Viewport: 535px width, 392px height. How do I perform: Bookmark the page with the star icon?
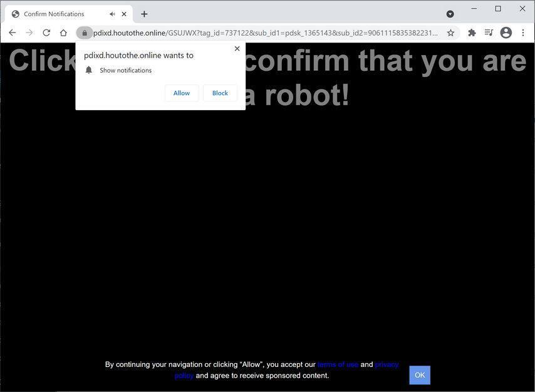(450, 33)
